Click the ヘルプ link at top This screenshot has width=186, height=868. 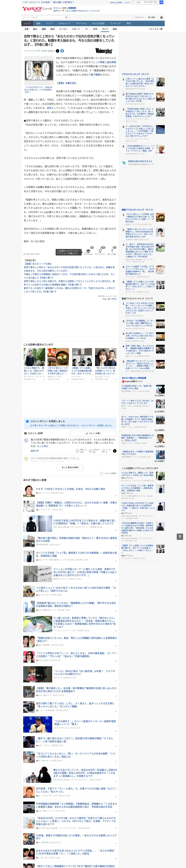point(127,2)
